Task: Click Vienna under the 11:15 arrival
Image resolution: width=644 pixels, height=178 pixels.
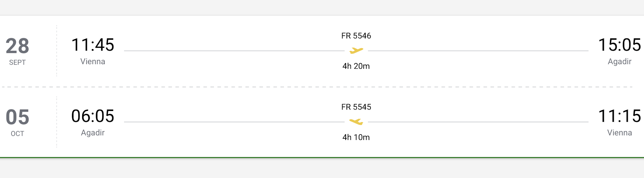Action: 620,133
